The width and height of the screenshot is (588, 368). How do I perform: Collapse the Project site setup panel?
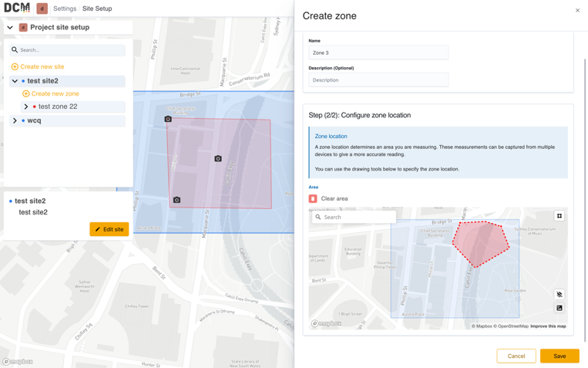coord(10,28)
